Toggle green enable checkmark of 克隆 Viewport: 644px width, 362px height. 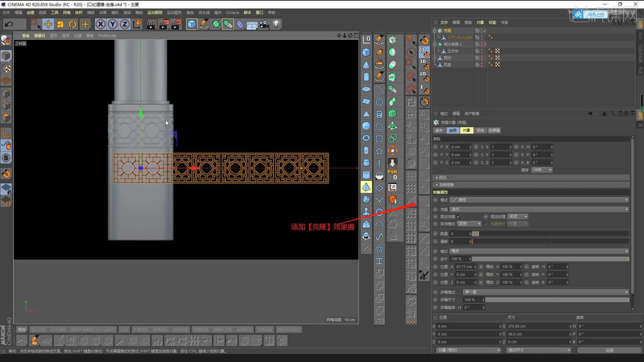click(485, 31)
